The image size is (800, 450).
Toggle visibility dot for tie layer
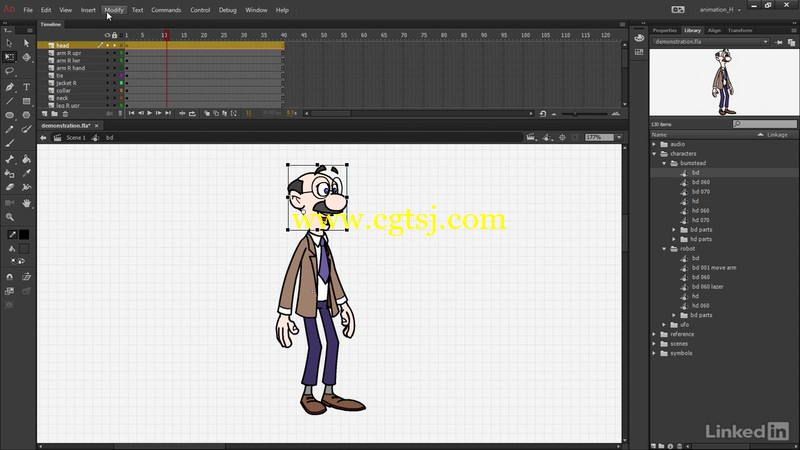coord(107,76)
